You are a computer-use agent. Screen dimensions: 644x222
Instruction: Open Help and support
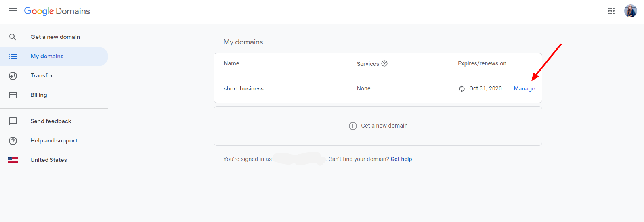click(54, 140)
